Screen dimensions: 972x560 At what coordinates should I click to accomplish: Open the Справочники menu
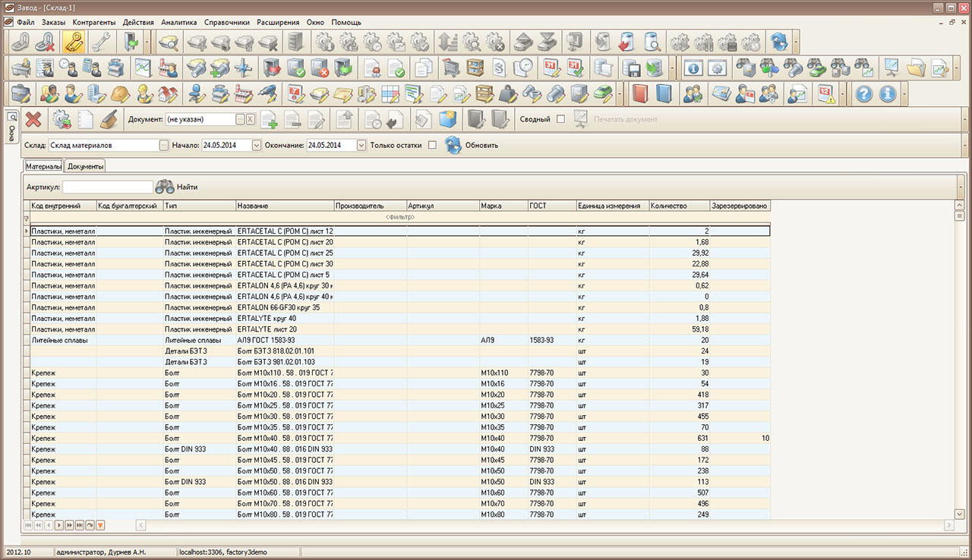point(227,23)
